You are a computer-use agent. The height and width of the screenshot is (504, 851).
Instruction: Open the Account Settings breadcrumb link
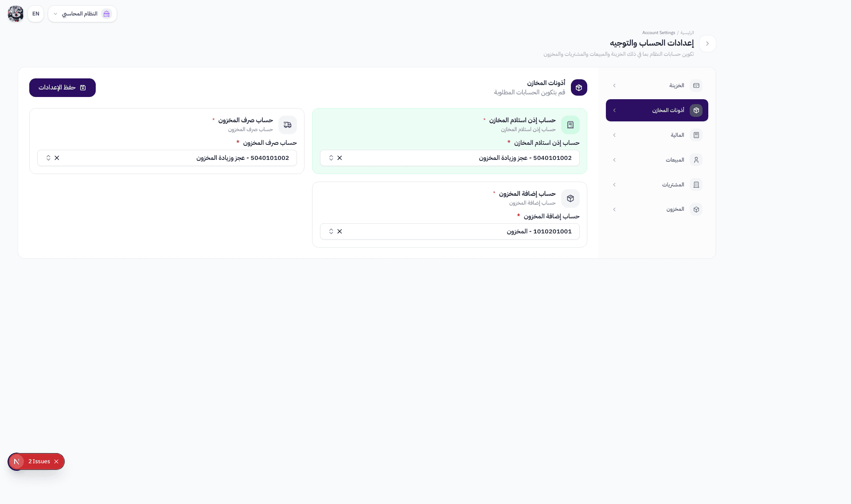pos(659,32)
